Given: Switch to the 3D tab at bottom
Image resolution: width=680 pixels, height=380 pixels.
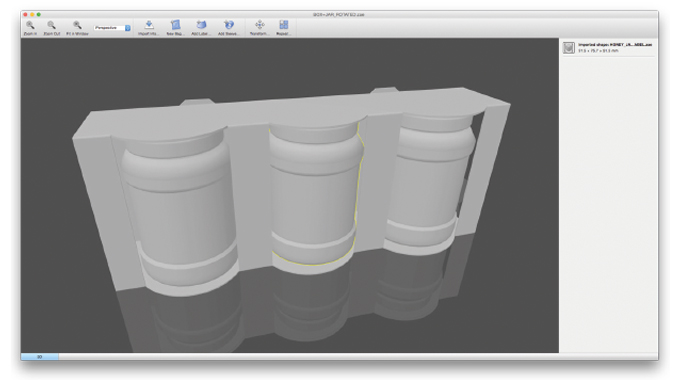Looking at the screenshot, I should click(x=39, y=357).
